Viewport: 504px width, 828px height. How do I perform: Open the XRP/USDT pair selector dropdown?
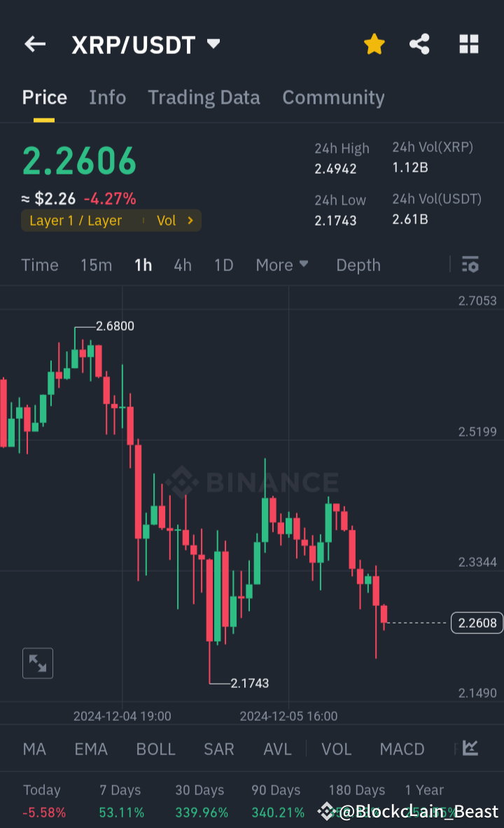pyautogui.click(x=213, y=43)
